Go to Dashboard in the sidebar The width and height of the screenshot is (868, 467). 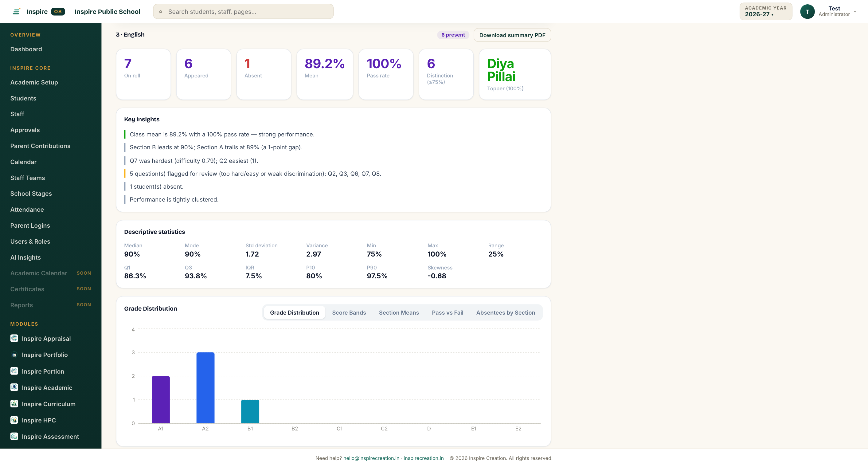pyautogui.click(x=26, y=49)
